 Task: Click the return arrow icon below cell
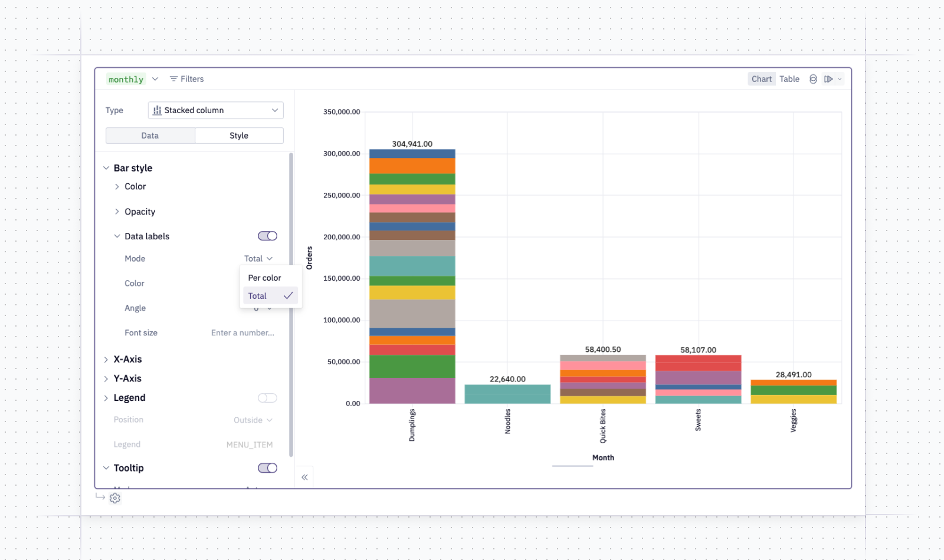[x=100, y=497]
